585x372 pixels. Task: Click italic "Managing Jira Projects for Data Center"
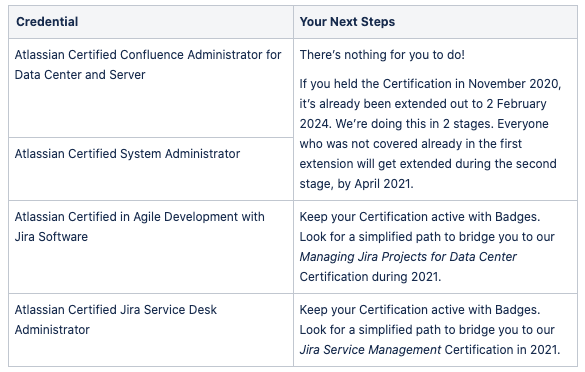[408, 257]
